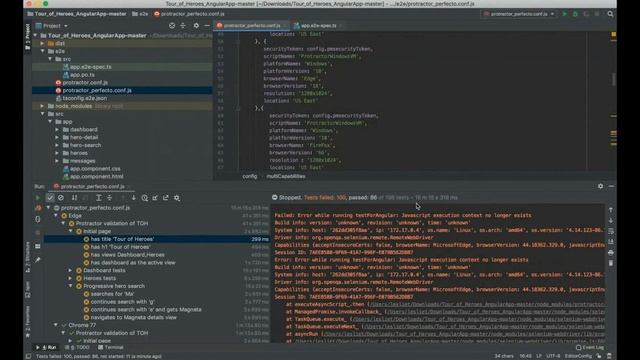This screenshot has width=640, height=360.
Task: Open the TODO tool window tab
Action: tap(79, 347)
